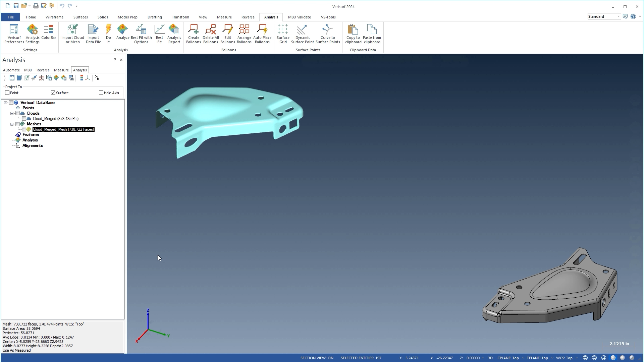The image size is (644, 362).
Task: Run the ribbon Do It lightning command
Action: 108,34
